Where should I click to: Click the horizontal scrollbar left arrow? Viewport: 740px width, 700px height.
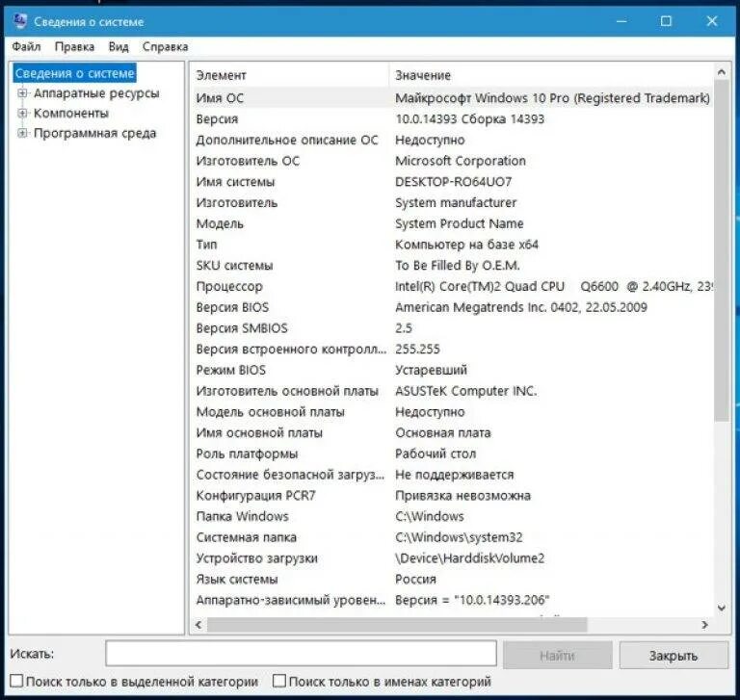(198, 625)
